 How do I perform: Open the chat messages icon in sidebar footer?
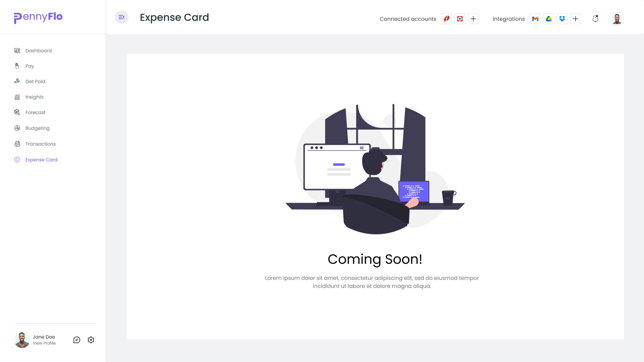click(77, 340)
